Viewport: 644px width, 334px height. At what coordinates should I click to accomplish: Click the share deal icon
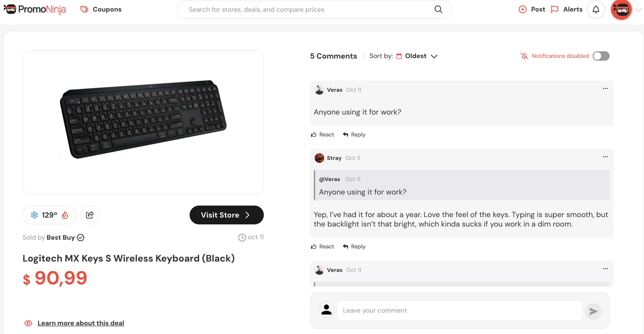coord(90,215)
